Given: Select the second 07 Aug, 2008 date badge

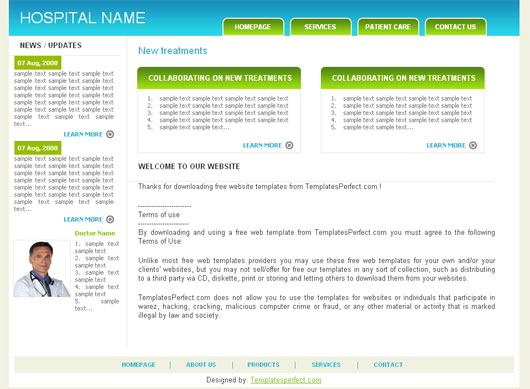Looking at the screenshot, I should [38, 148].
